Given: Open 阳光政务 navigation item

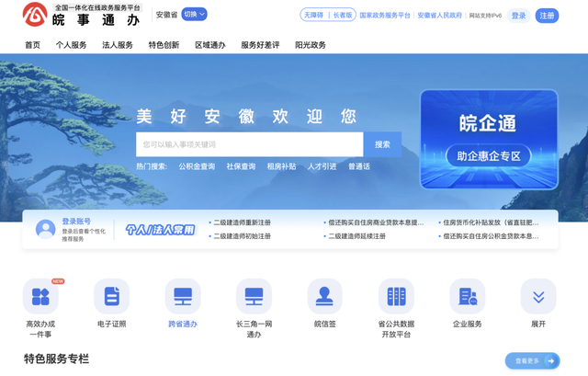Looking at the screenshot, I should [x=311, y=45].
